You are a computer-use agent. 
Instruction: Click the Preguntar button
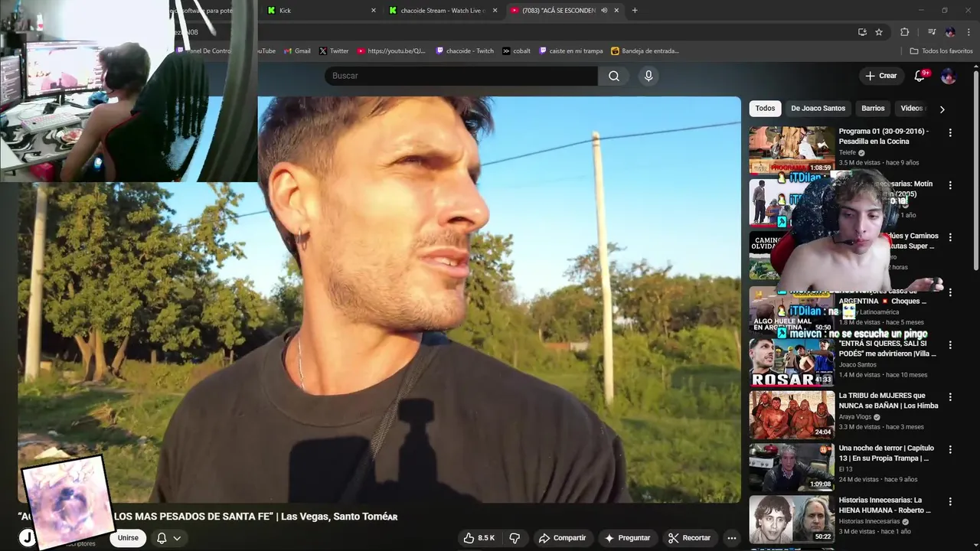click(627, 538)
